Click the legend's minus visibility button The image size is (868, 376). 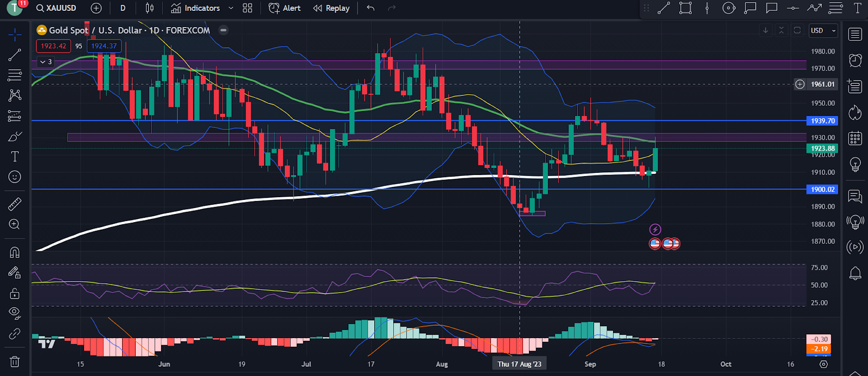tap(224, 30)
